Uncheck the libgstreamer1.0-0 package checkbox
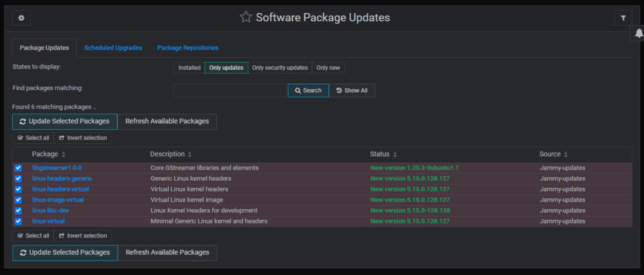 18,168
